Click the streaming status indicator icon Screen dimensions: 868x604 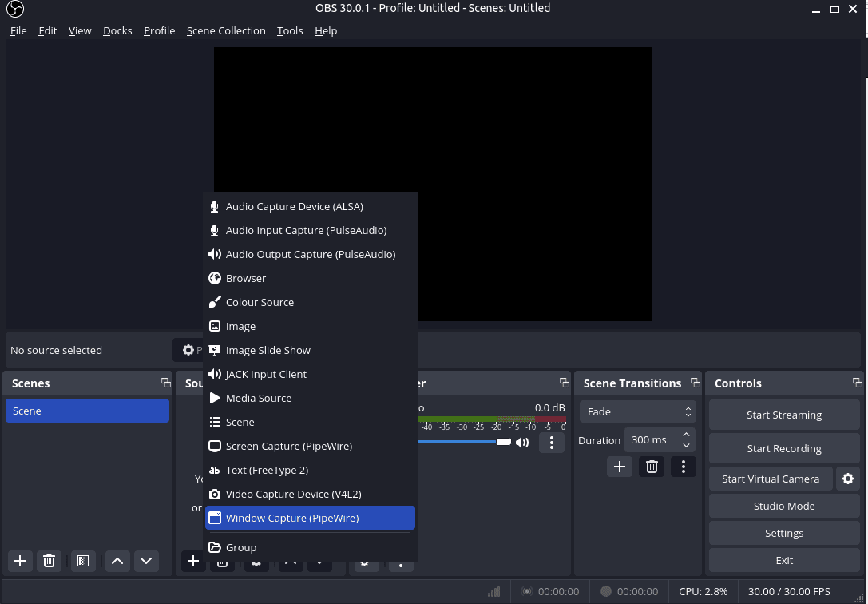[x=527, y=592]
